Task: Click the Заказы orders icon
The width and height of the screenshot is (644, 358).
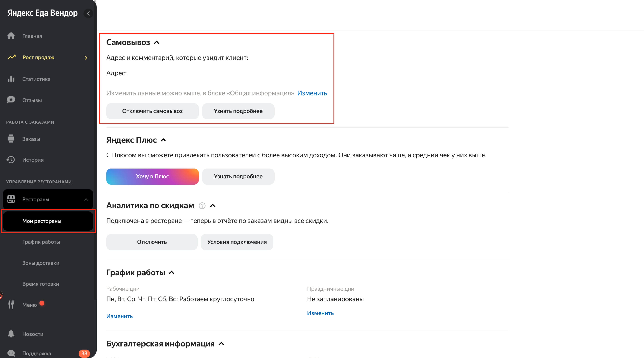Action: (11, 139)
